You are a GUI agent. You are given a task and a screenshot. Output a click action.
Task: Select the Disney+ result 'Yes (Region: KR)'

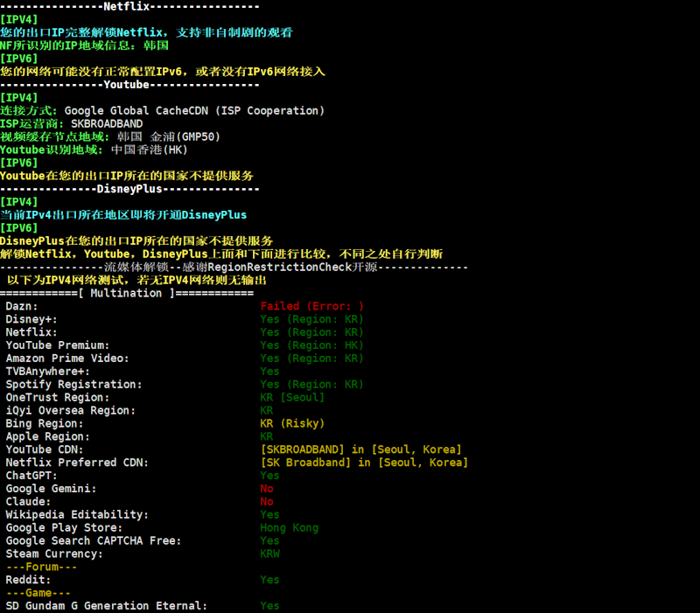312,319
